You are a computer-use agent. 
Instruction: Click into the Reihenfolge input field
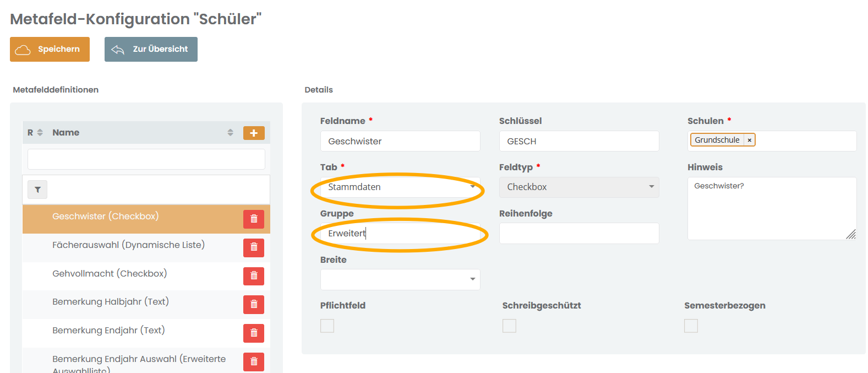(x=579, y=234)
